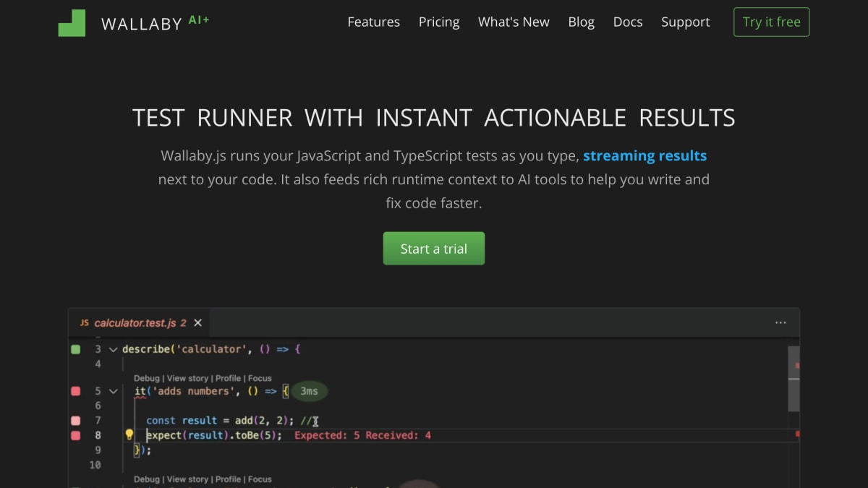
Task: Click the lightbulb quick-fix icon
Action: click(129, 435)
